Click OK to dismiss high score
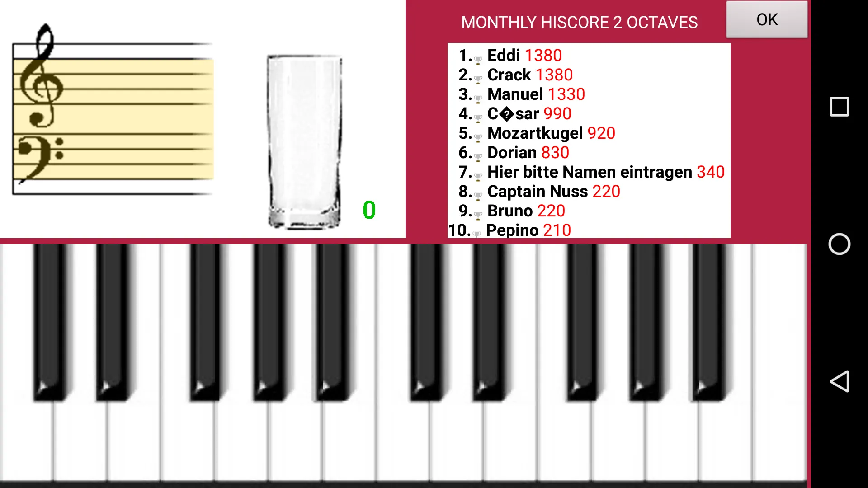The width and height of the screenshot is (868, 488). point(766,20)
